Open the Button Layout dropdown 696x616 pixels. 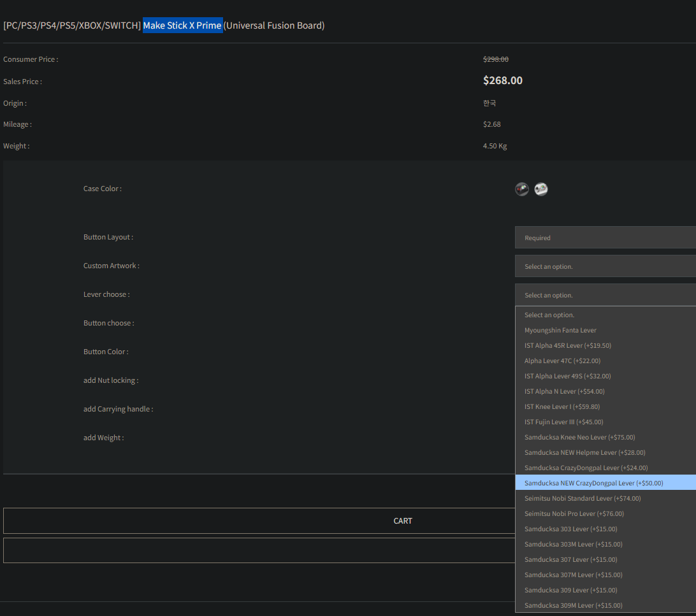[605, 238]
